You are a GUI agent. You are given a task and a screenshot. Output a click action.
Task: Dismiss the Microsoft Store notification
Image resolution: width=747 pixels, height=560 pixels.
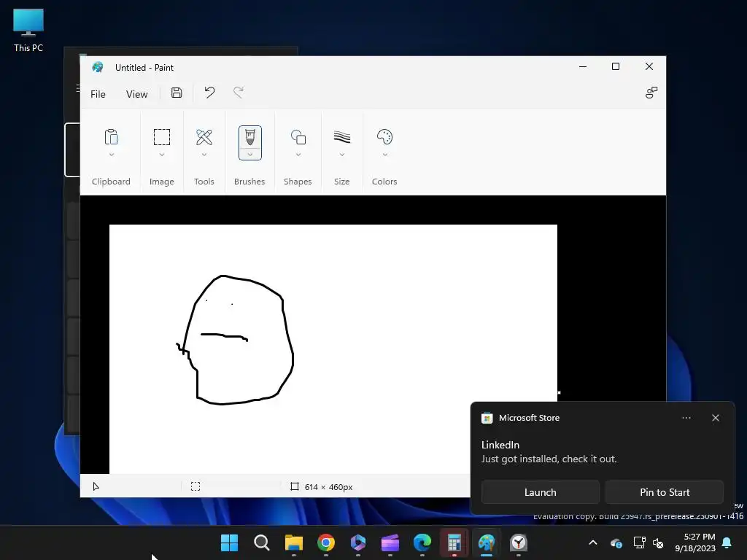pos(716,418)
